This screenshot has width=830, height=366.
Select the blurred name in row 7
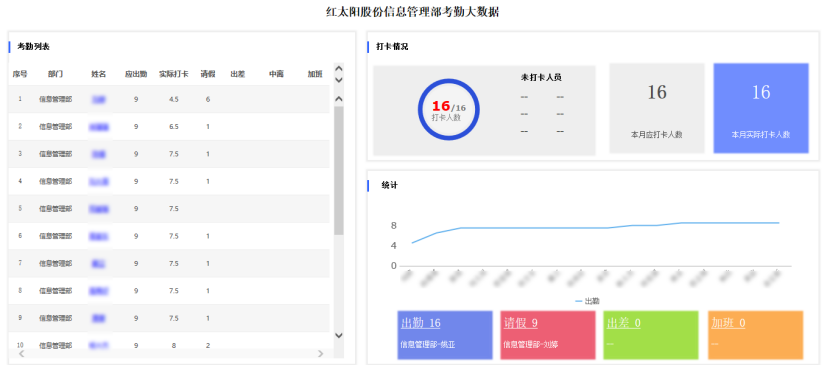click(x=98, y=264)
